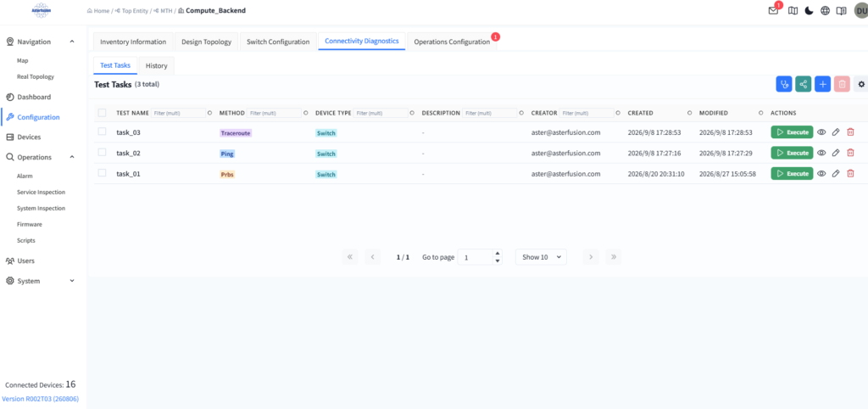Click the TEST NAME filter field

pyautogui.click(x=178, y=113)
